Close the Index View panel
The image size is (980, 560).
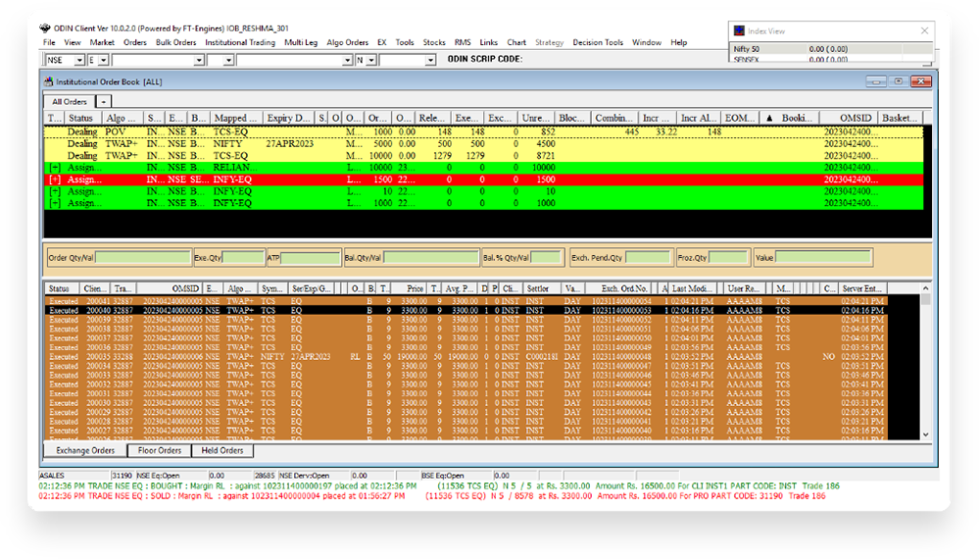[924, 30]
